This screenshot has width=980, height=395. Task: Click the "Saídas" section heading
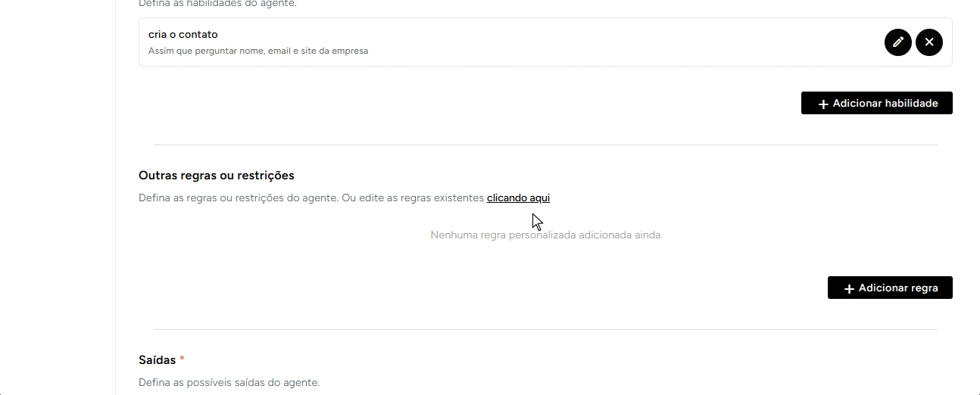158,360
